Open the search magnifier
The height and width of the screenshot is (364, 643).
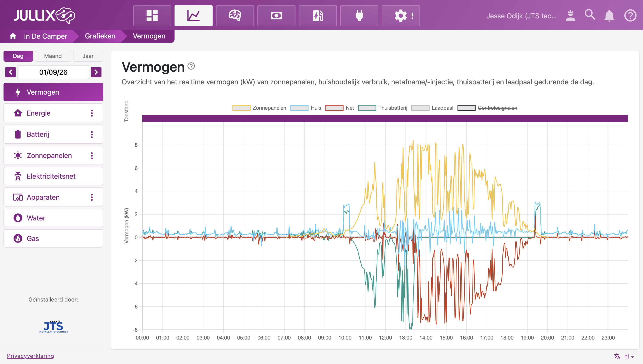click(590, 15)
